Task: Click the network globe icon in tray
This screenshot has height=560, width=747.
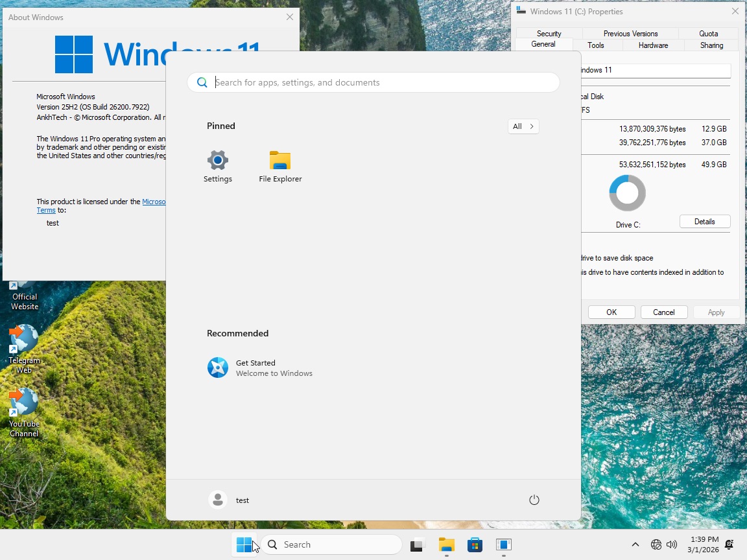Action: pos(657,544)
